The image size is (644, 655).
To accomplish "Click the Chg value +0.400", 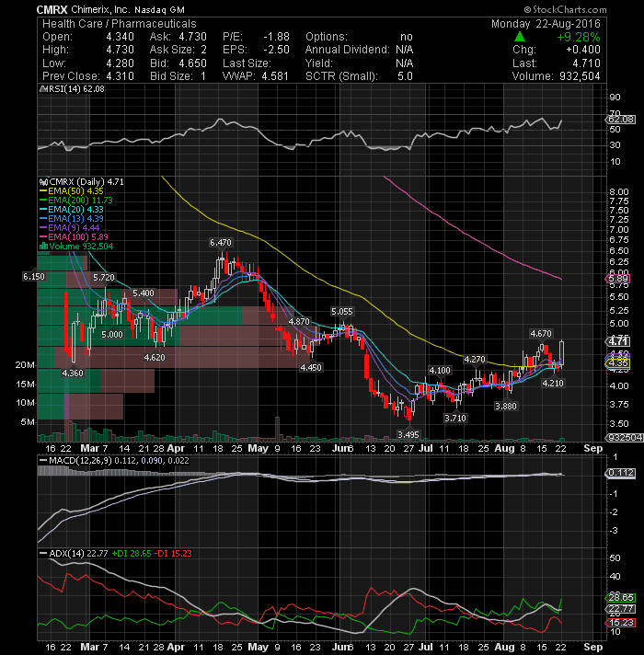I will (583, 50).
